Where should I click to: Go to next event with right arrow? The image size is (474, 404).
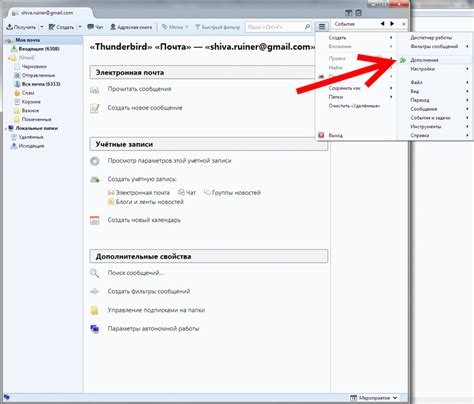392,24
